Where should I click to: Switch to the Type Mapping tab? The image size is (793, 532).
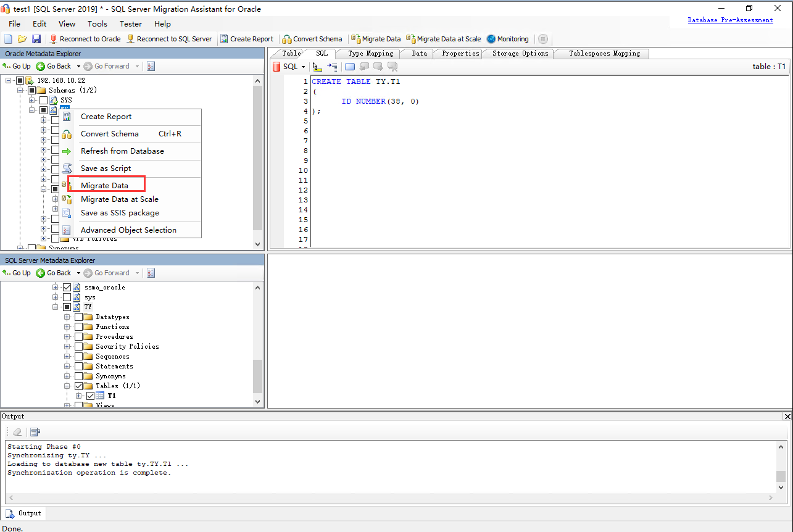click(x=370, y=54)
